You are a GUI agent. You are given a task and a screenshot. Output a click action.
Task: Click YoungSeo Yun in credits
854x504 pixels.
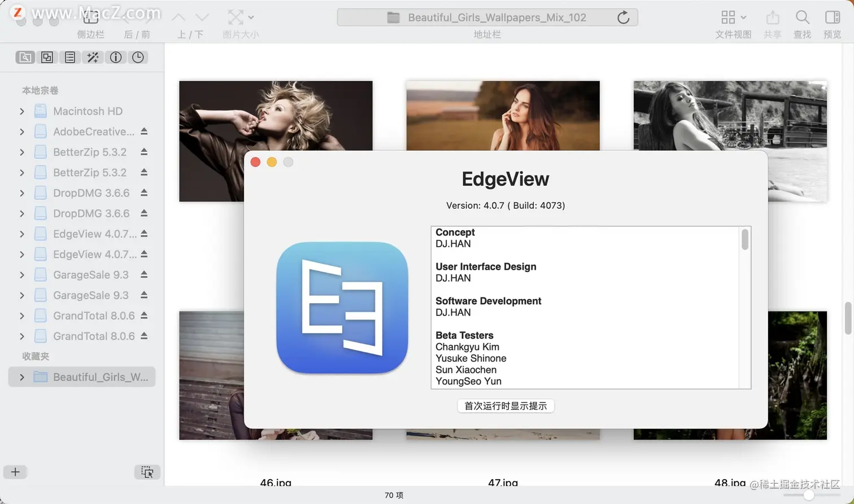468,381
